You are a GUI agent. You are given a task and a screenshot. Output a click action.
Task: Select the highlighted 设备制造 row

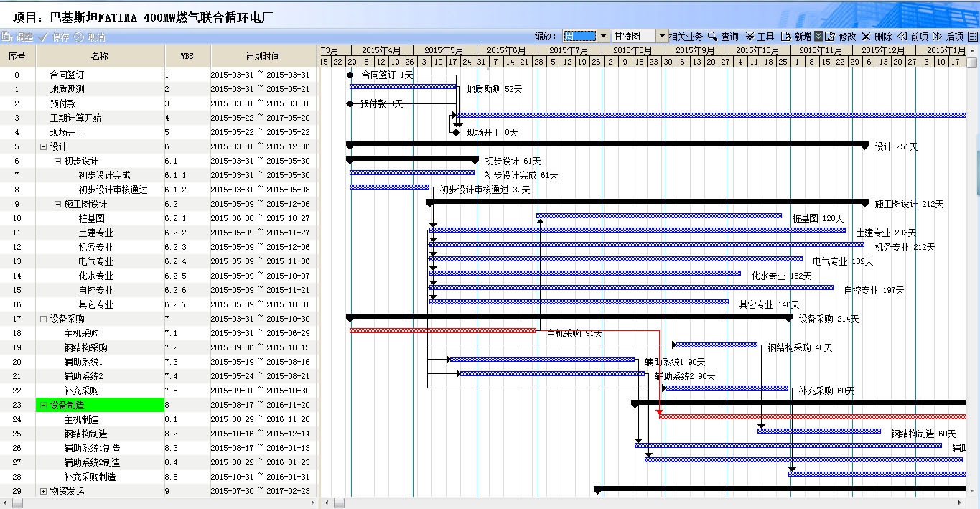pos(100,405)
